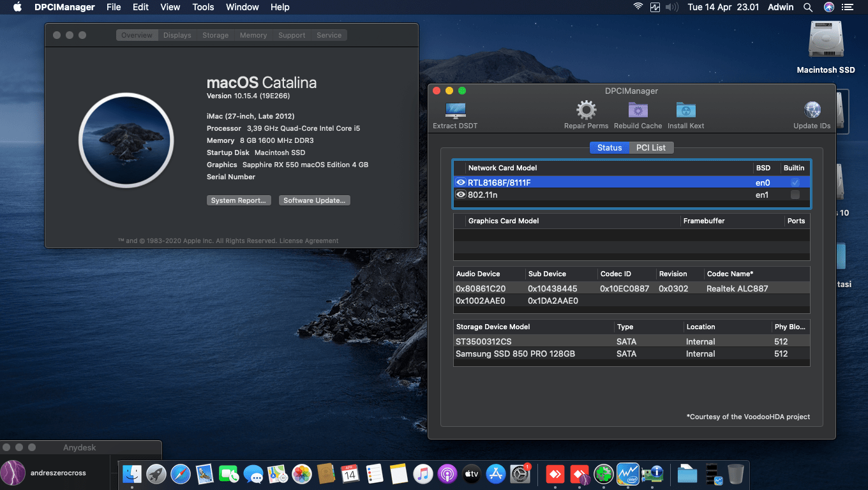Click the Repair Perms gear icon

click(x=585, y=110)
